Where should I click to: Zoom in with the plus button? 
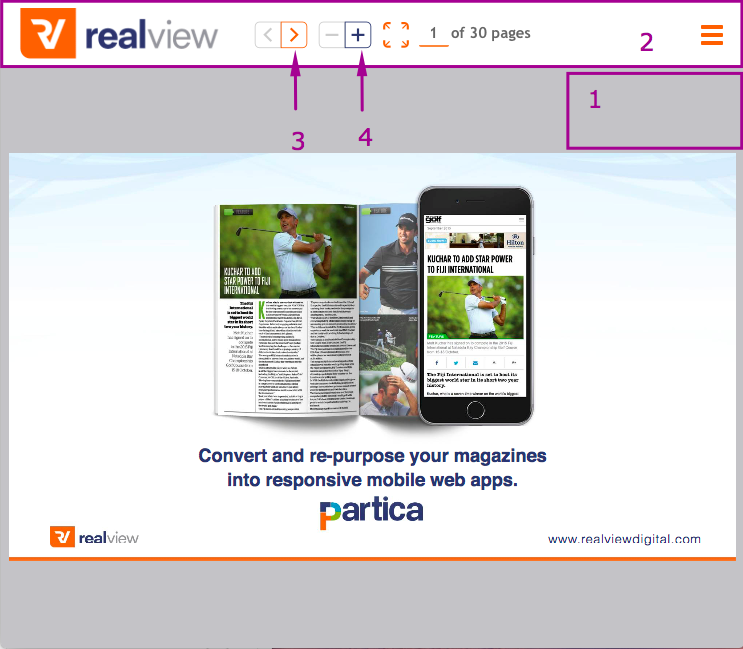pyautogui.click(x=358, y=35)
